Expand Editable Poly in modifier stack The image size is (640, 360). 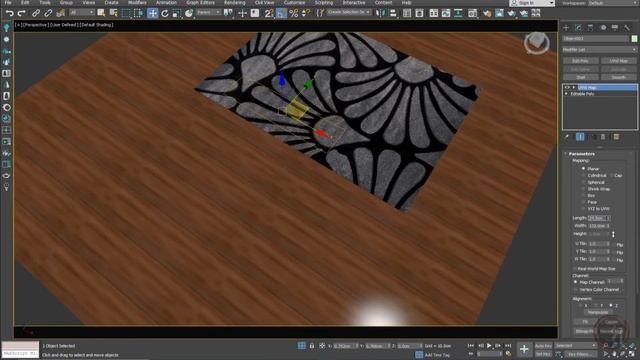coord(566,94)
